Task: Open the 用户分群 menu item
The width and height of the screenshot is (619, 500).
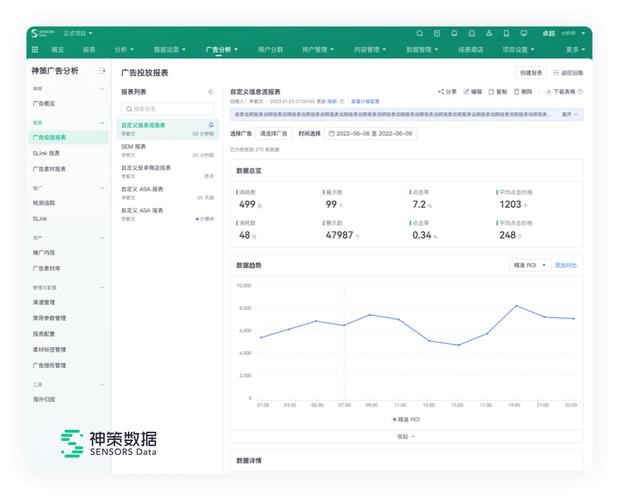Action: pyautogui.click(x=270, y=50)
